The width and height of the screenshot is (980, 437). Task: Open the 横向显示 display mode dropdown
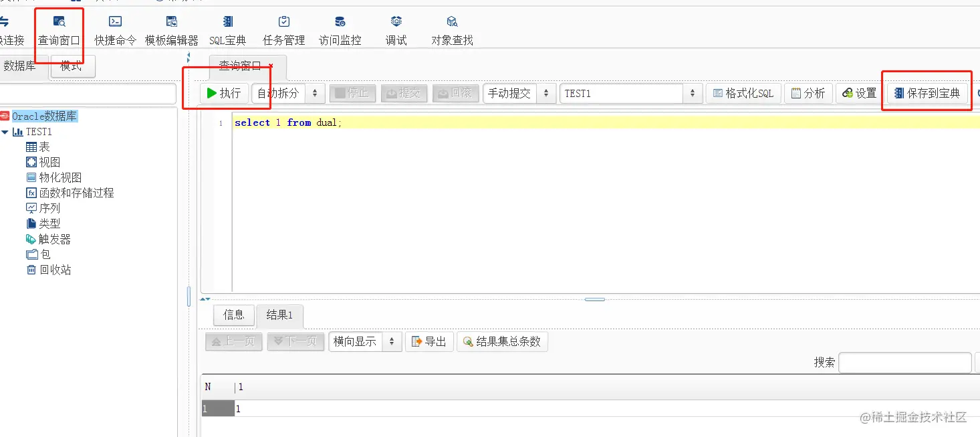(365, 341)
